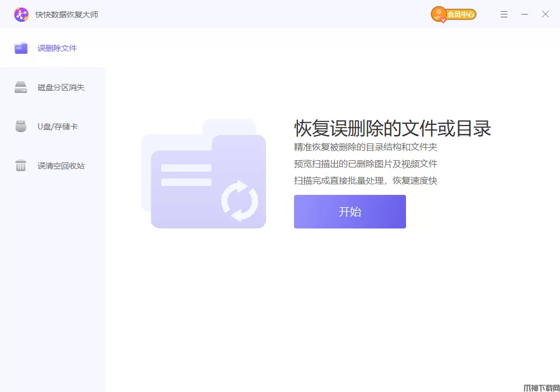Click the USB drive icon in the sidebar
The image size is (560, 392).
[21, 127]
